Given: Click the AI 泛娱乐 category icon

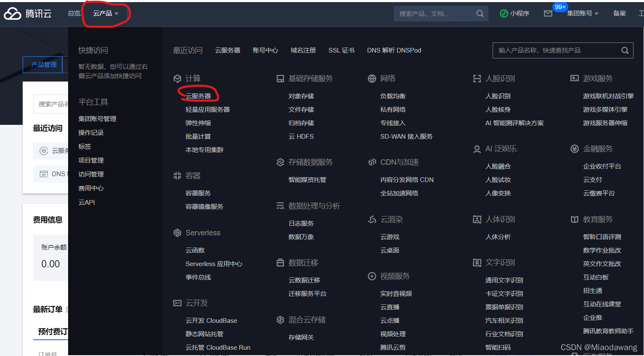Looking at the screenshot, I should coord(477,149).
